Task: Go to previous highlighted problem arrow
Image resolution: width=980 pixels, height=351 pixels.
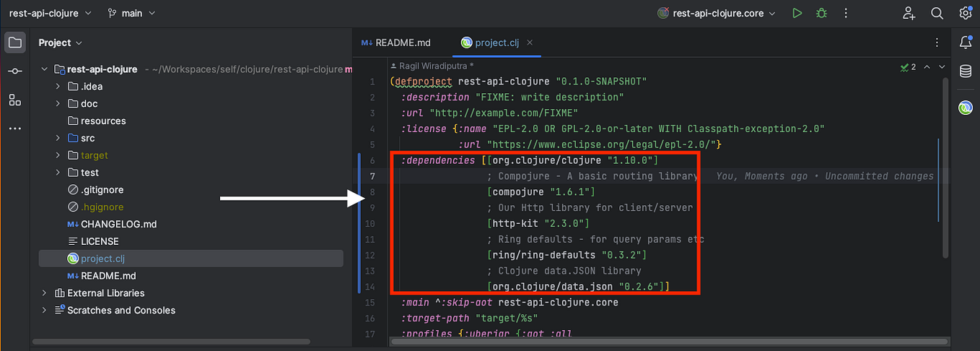Action: 926,66
